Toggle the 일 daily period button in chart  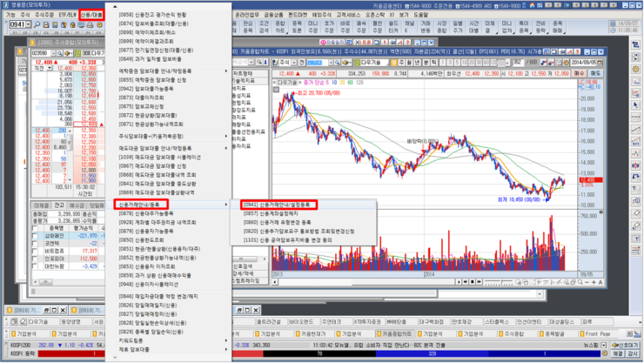point(394,63)
